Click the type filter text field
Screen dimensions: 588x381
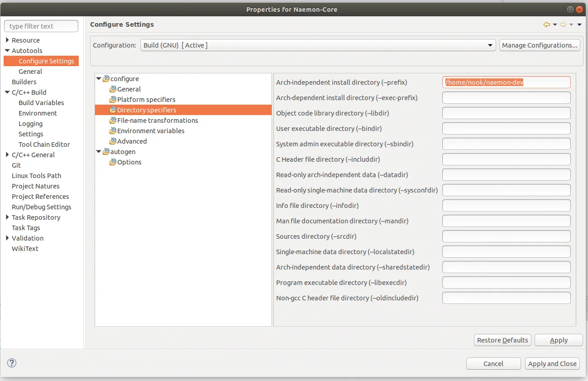coord(41,26)
